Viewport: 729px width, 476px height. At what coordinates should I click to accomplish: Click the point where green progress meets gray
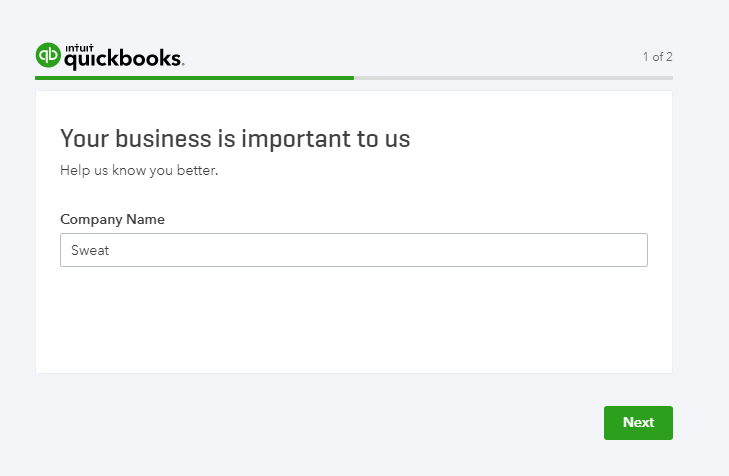(354, 78)
